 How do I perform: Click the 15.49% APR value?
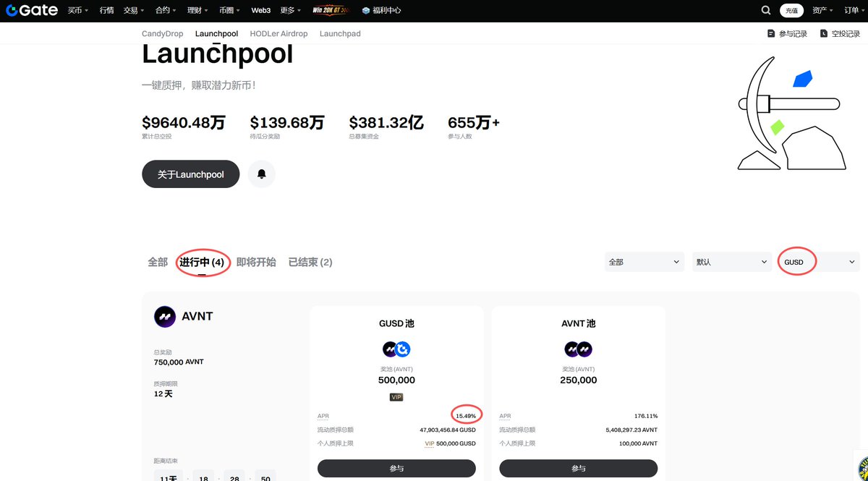click(466, 416)
